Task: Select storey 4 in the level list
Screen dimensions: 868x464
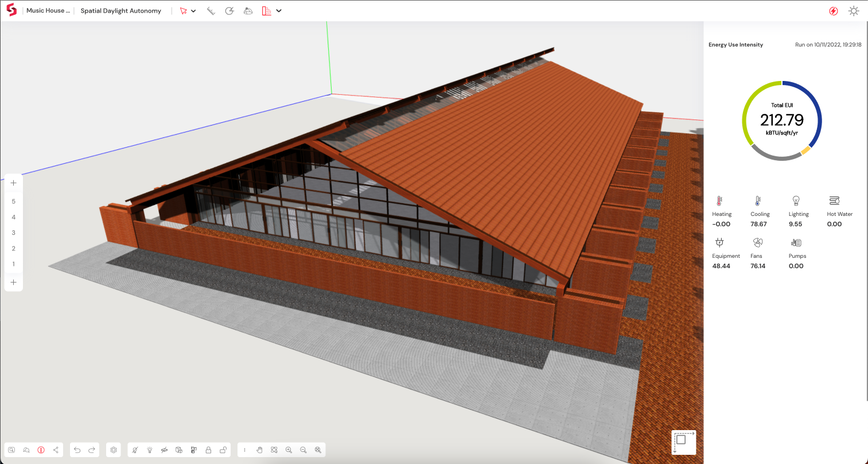Action: (14, 217)
